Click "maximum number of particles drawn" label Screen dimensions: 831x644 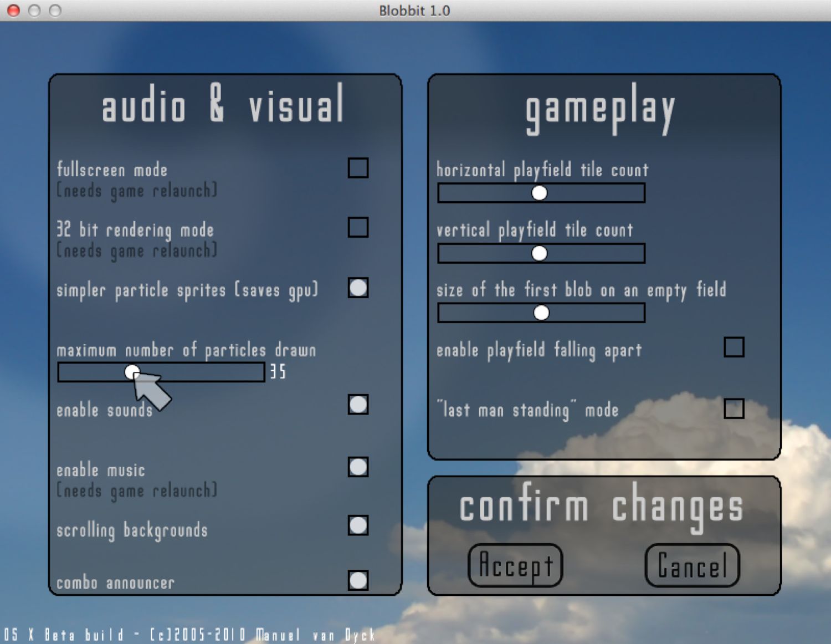(187, 350)
